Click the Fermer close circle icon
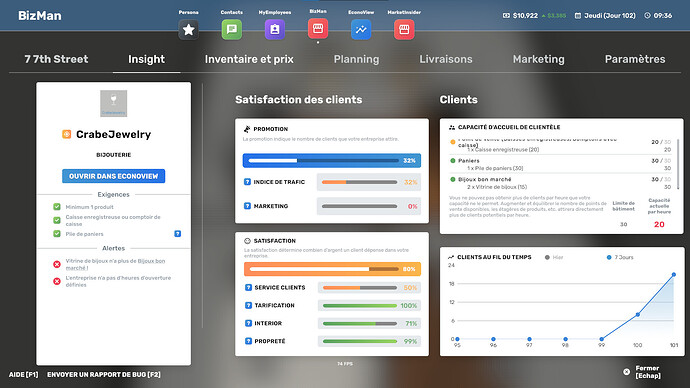 [x=627, y=372]
